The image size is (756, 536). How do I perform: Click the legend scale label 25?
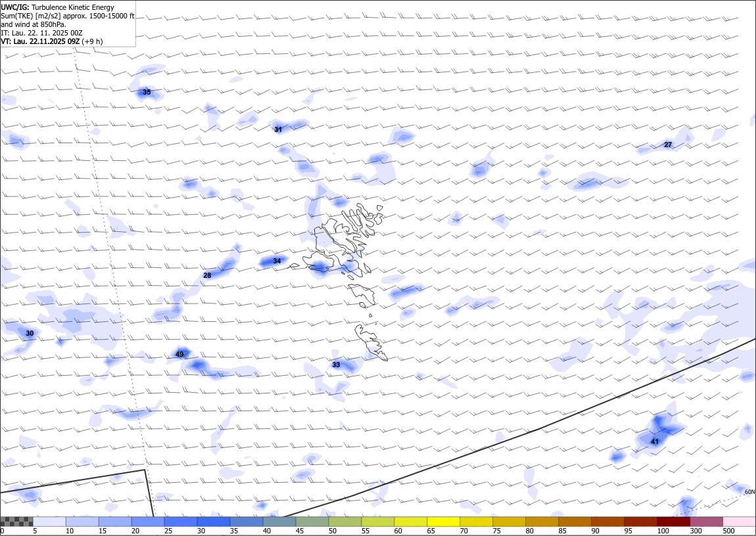point(168,531)
